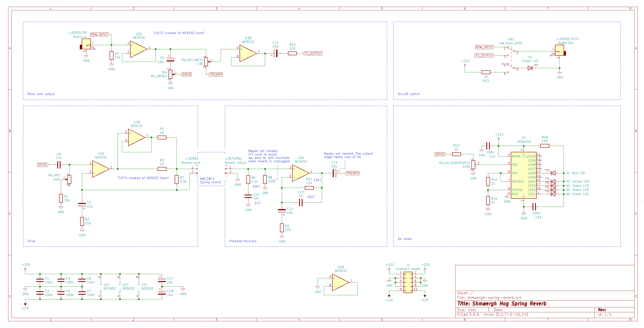The image size is (644, 328).
Task: Click the PREAMP label after C14
Action: pyautogui.click(x=352, y=173)
